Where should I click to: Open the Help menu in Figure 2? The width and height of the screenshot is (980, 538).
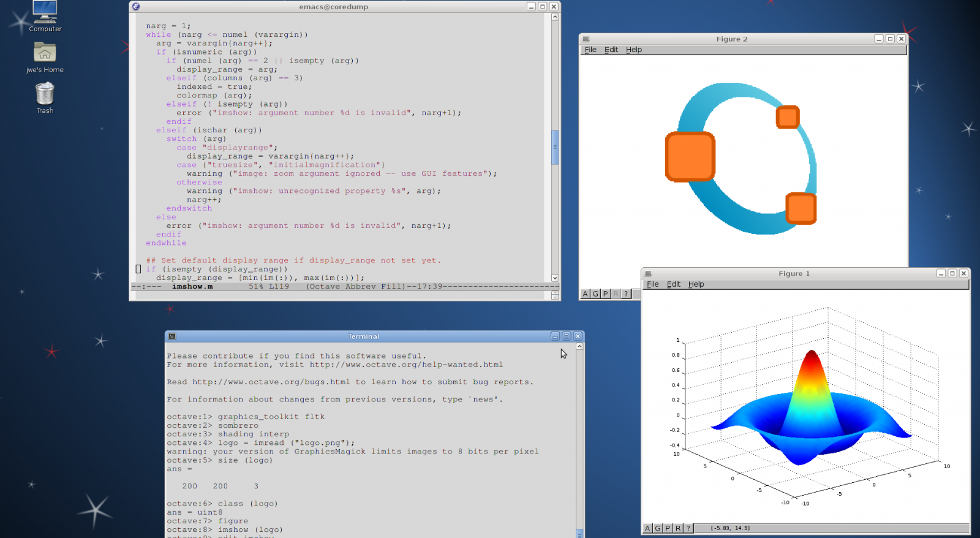[634, 50]
